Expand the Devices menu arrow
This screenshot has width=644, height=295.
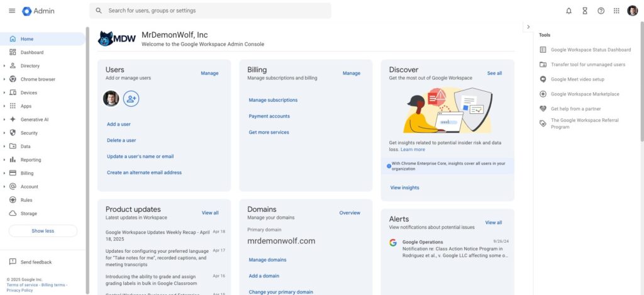pos(4,93)
